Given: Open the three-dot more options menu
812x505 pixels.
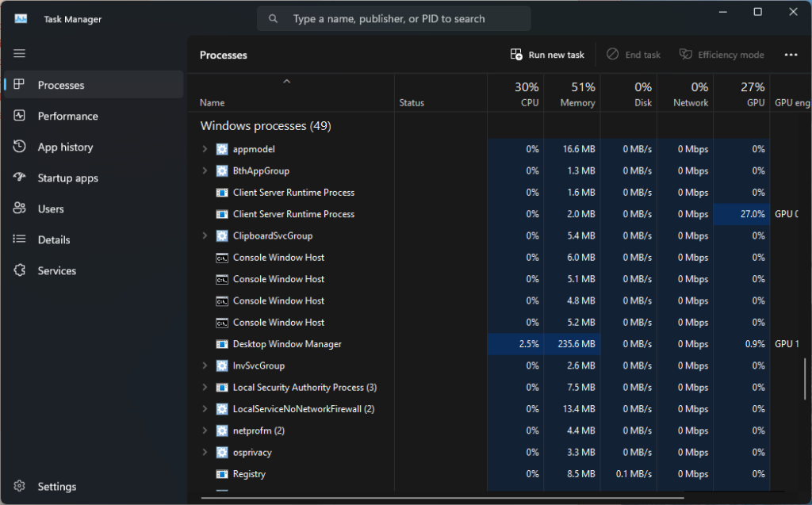Looking at the screenshot, I should tap(790, 55).
